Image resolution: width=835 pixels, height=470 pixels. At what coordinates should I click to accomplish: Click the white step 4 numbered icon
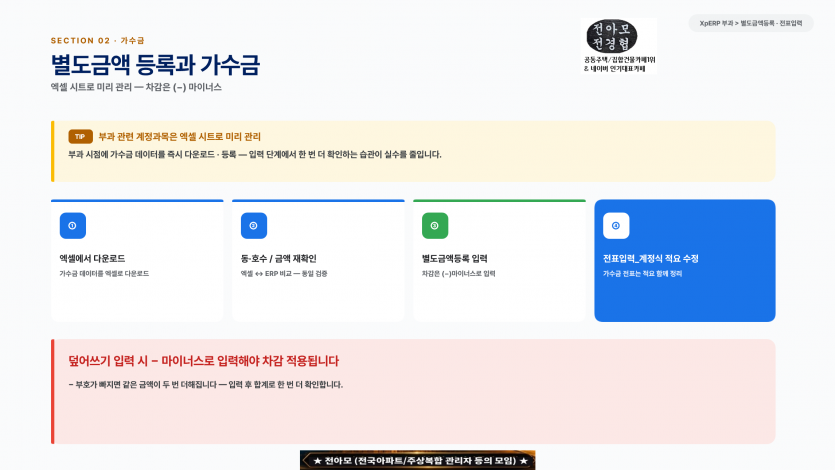tap(616, 226)
